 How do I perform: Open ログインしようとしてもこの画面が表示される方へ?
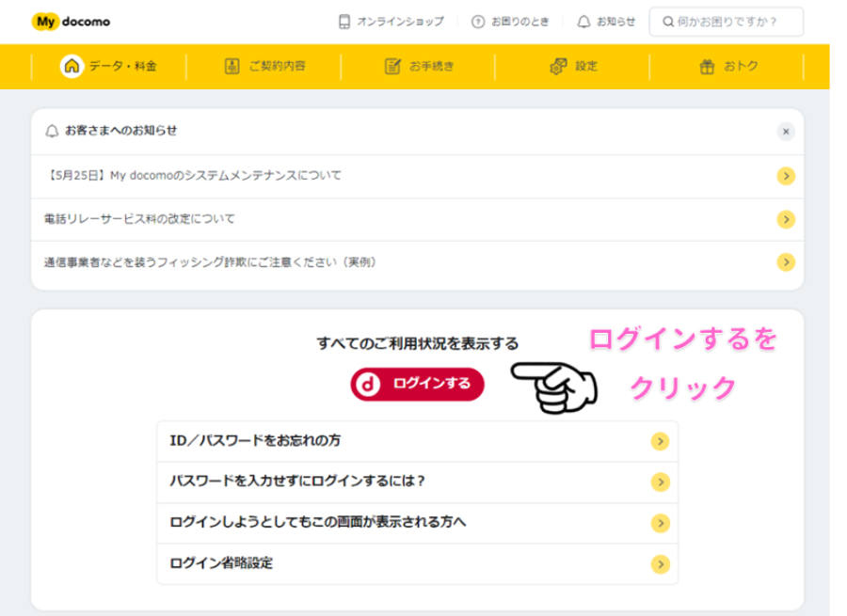[317, 522]
